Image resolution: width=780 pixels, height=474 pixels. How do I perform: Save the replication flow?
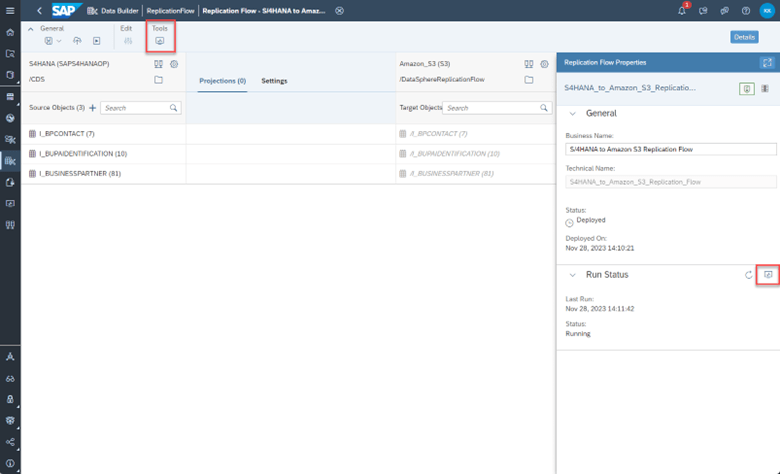pyautogui.click(x=48, y=41)
